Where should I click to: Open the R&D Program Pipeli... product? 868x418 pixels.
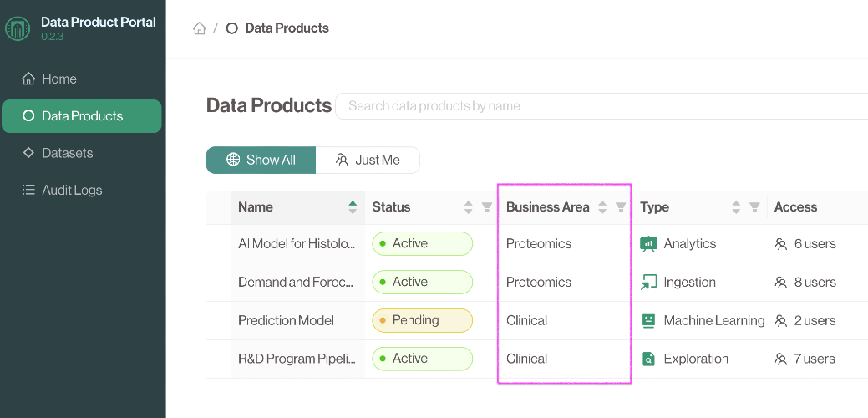pyautogui.click(x=297, y=359)
